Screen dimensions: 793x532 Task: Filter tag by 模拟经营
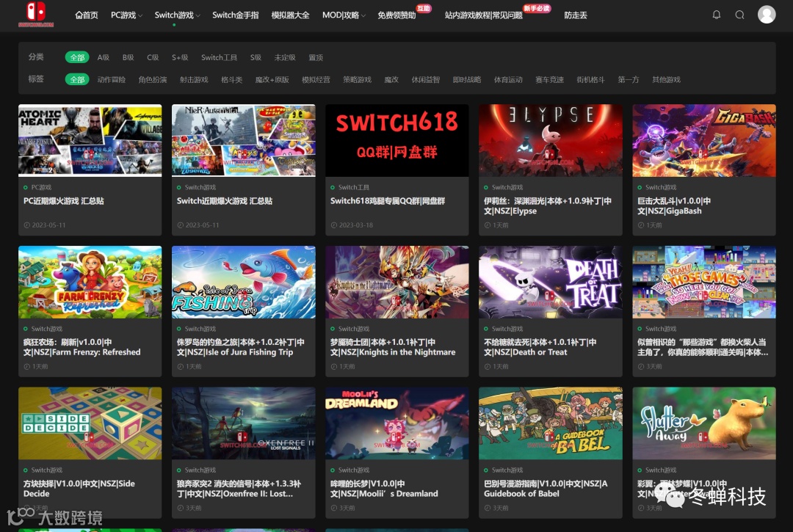pyautogui.click(x=316, y=80)
